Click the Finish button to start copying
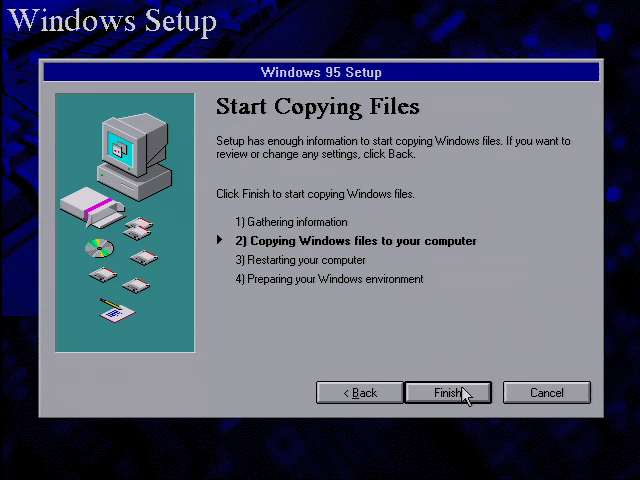 point(448,393)
